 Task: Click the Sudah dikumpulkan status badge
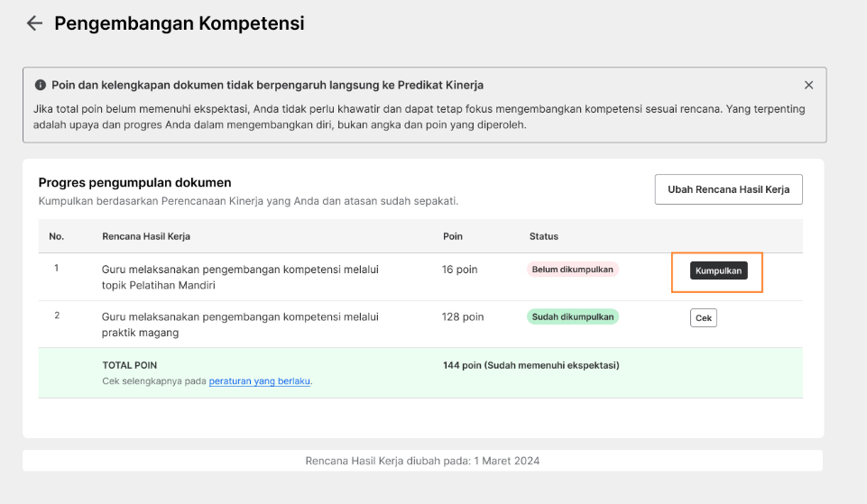coord(572,317)
